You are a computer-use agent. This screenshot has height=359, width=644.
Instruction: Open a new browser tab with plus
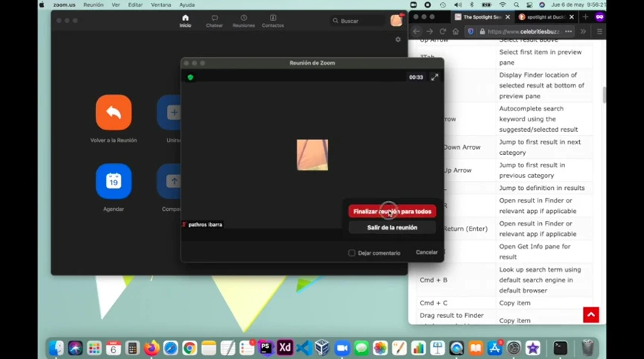click(x=586, y=17)
